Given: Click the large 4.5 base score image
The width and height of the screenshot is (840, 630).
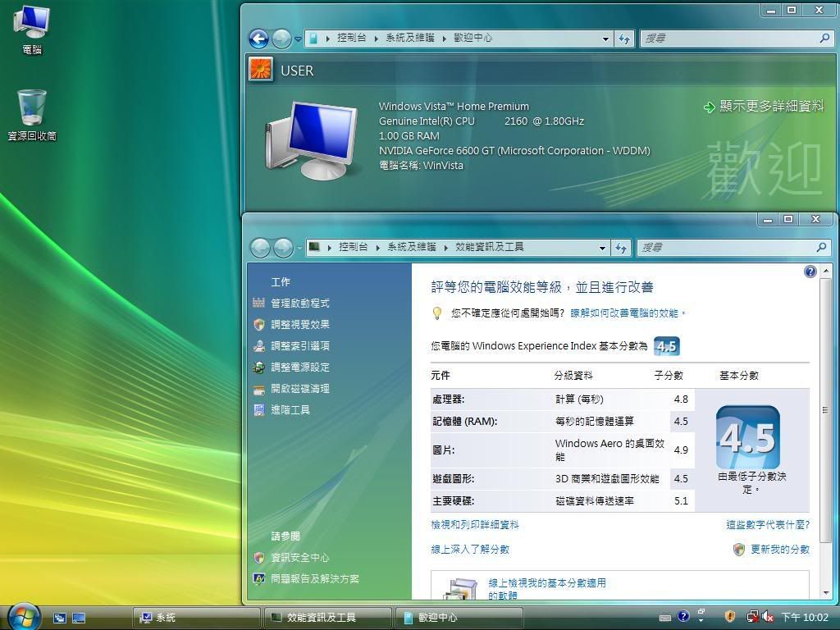Looking at the screenshot, I should (x=748, y=437).
